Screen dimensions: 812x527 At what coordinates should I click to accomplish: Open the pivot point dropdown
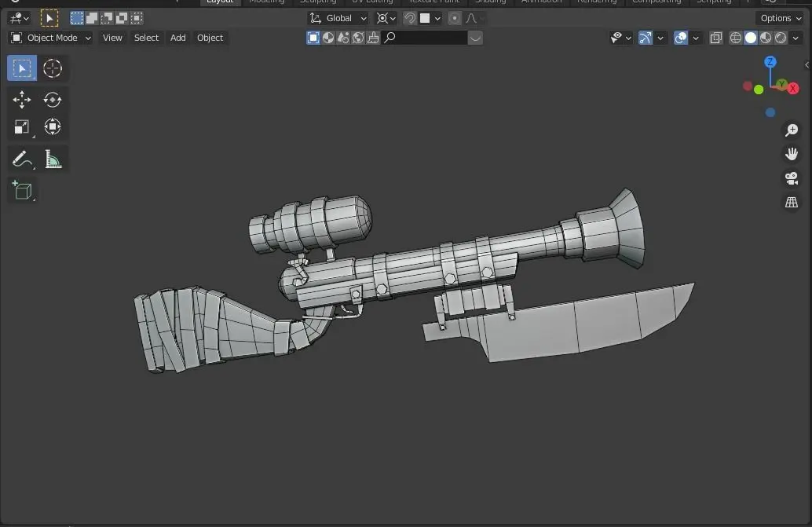click(386, 19)
